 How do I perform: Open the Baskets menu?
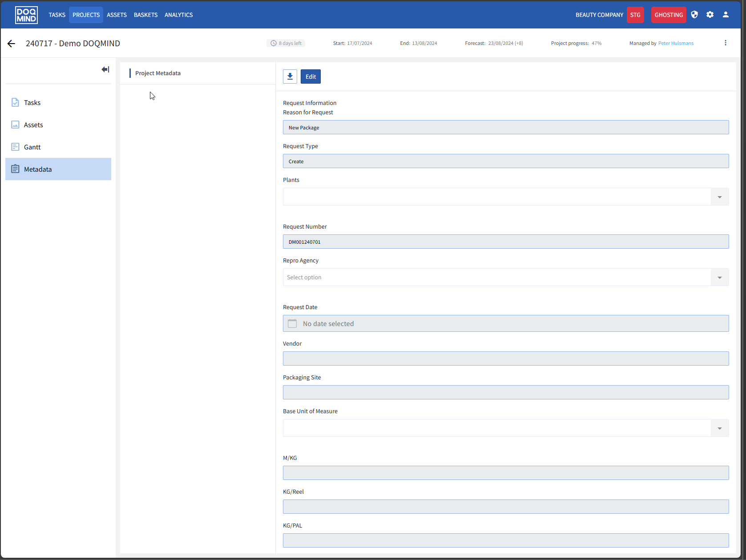click(145, 15)
